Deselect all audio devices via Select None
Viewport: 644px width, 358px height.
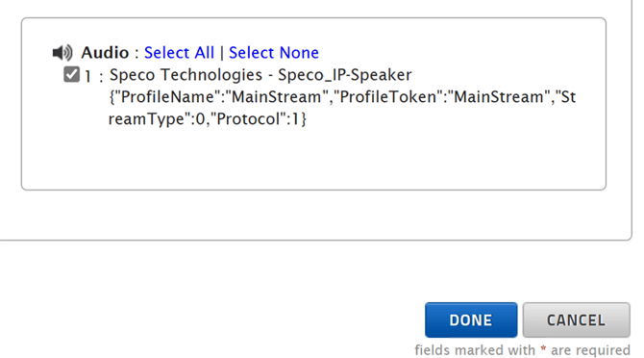click(x=274, y=53)
